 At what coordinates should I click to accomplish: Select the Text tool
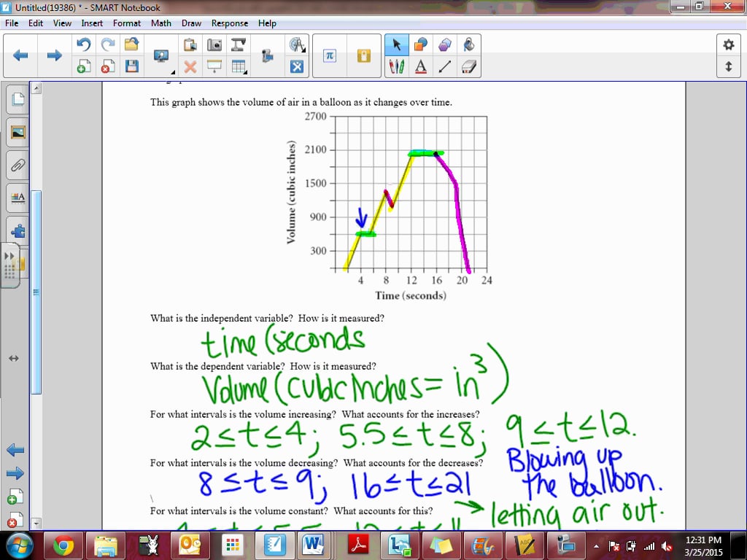pos(421,66)
